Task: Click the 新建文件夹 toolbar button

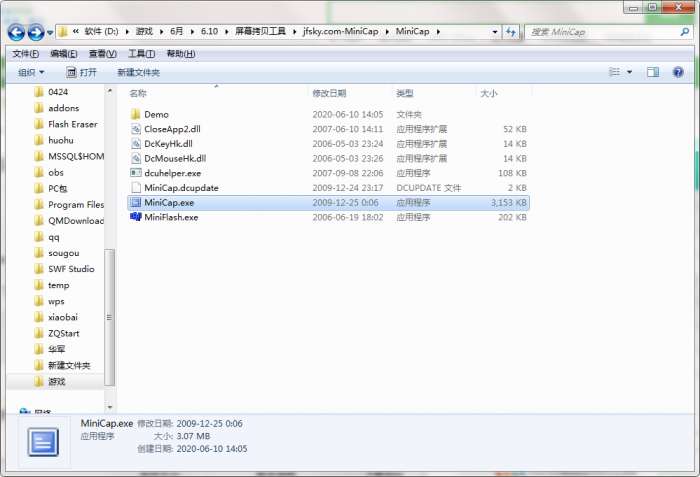Action: 138,72
